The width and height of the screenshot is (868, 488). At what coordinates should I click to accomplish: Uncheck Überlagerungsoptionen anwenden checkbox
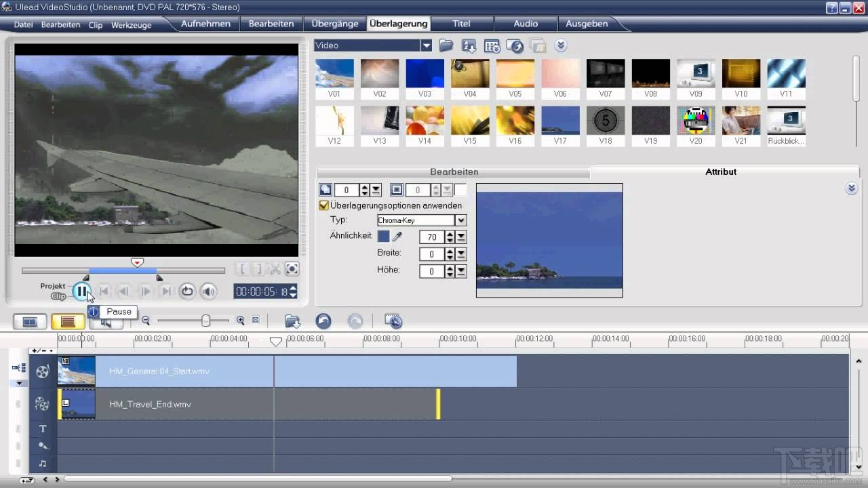click(x=324, y=205)
